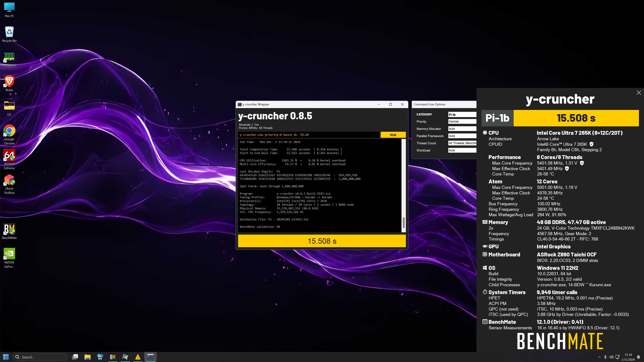Open the Workload dropdown
The image size is (644, 362).
pyautogui.click(x=462, y=150)
